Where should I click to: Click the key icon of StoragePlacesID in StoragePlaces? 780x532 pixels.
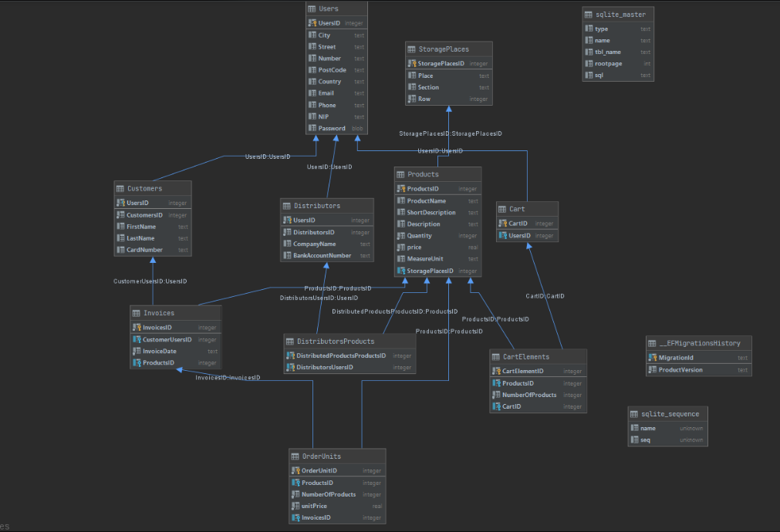[412, 64]
